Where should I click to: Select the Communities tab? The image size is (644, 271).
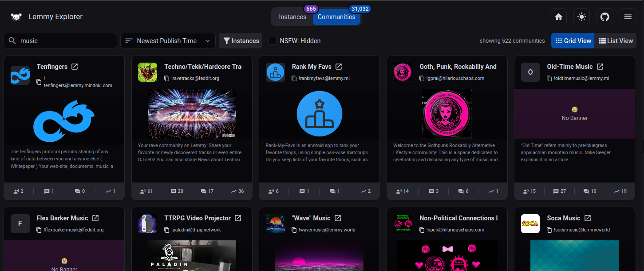(x=336, y=17)
